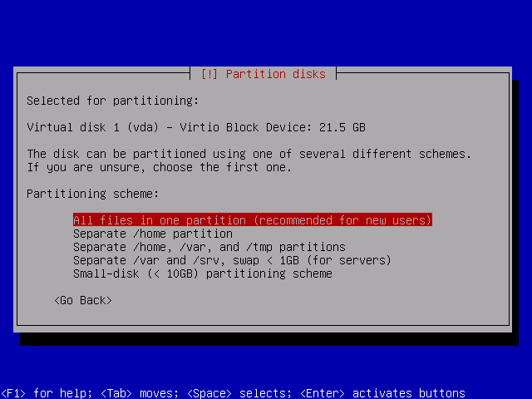Pick "Separate /home, /var, and /tmp partitions"
532x399 pixels.
point(209,247)
